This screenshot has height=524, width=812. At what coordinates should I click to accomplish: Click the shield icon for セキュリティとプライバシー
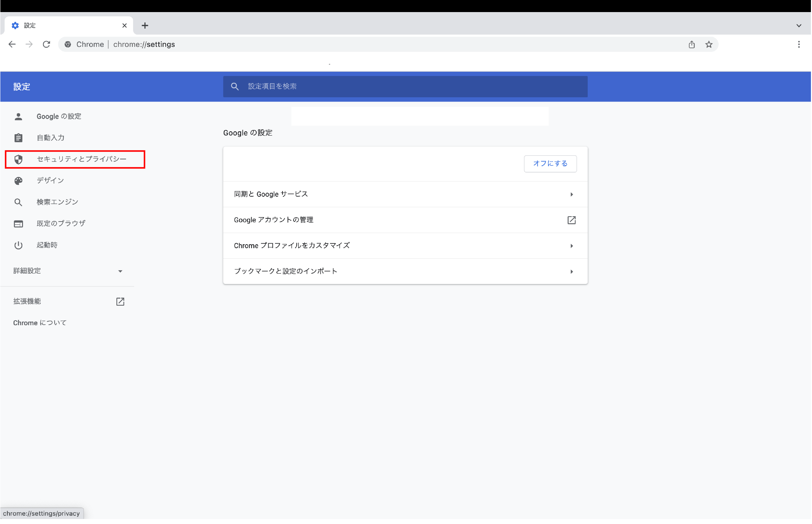point(18,159)
